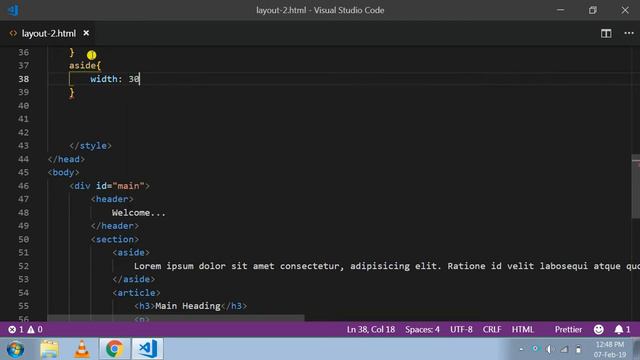Click the closing </header> tag
640x360 pixels.
pos(115,226)
